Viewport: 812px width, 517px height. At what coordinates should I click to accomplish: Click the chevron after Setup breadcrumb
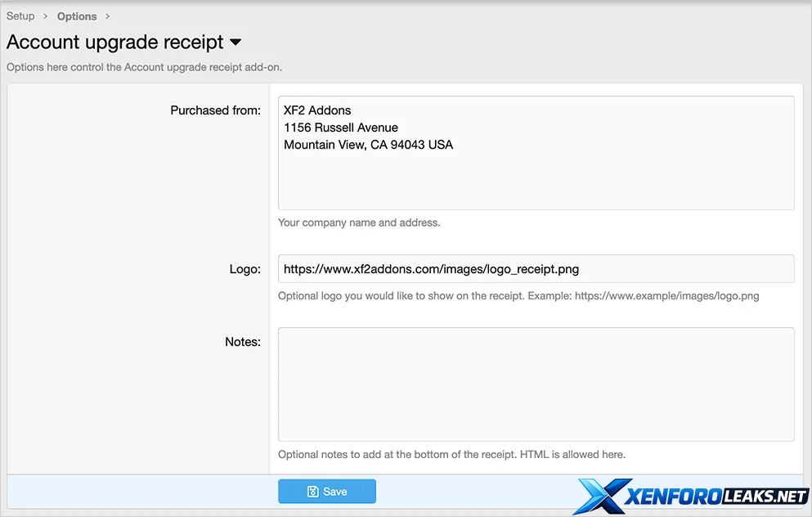(x=46, y=16)
